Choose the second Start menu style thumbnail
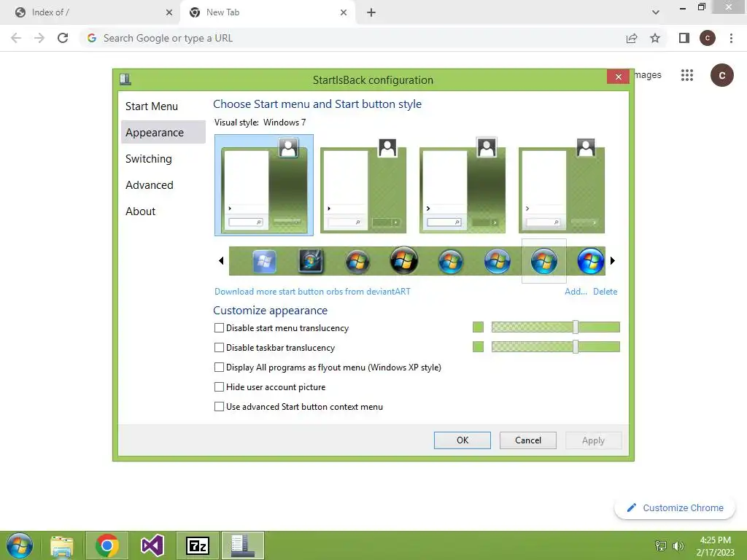 coord(363,185)
